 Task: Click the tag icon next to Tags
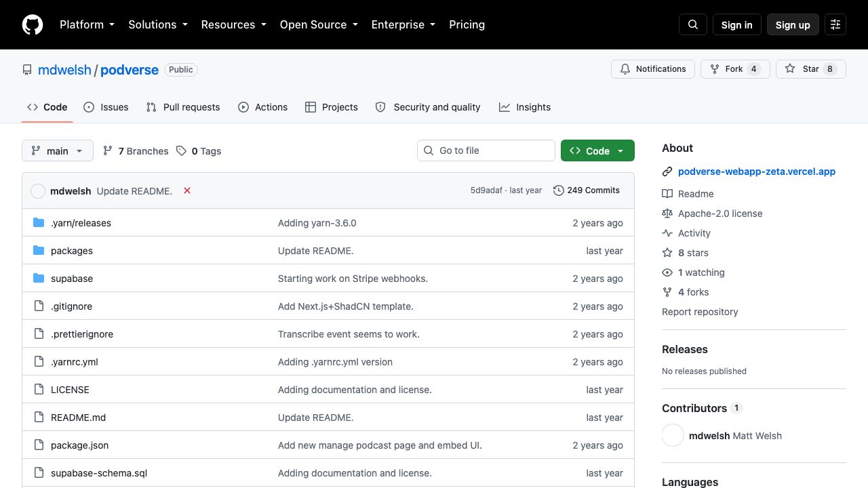181,151
